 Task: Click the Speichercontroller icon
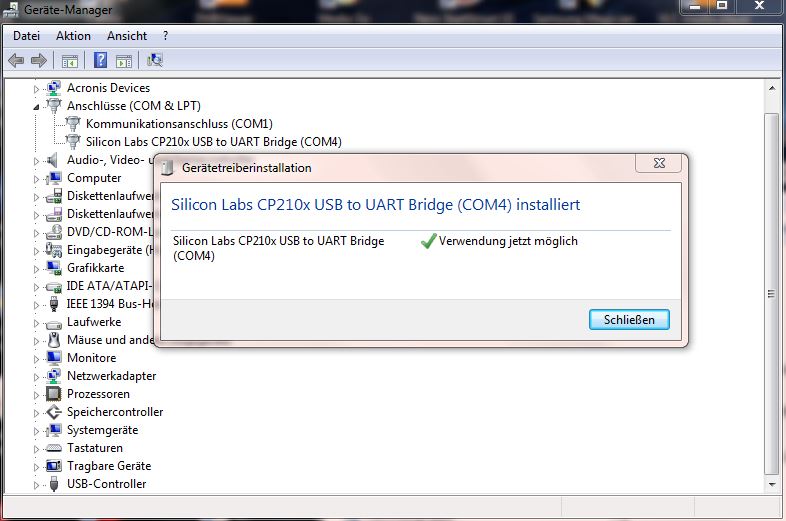coord(54,412)
